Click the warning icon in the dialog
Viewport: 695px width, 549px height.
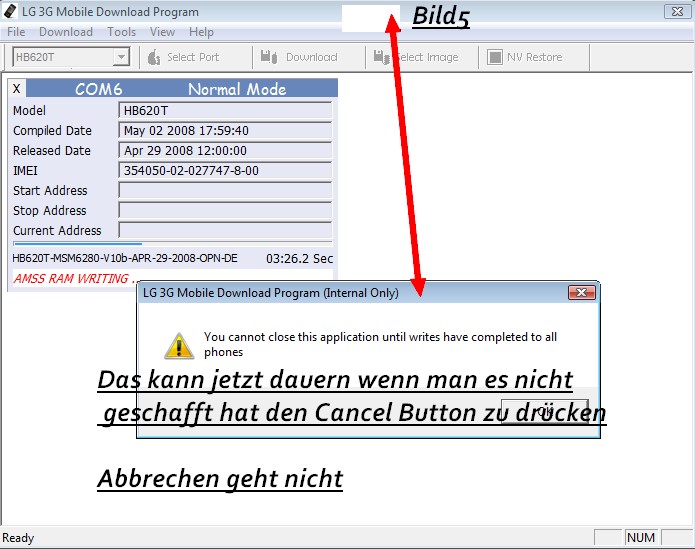coord(179,344)
